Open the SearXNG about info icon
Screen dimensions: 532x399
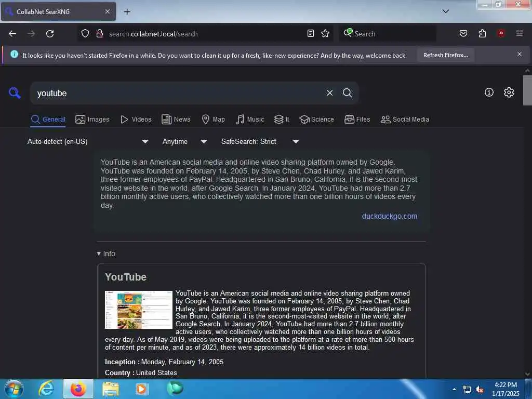[x=489, y=92]
